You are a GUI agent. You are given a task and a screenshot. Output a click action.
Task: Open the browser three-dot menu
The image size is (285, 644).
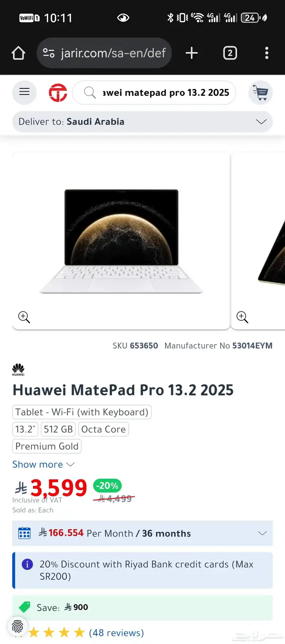coord(267,53)
